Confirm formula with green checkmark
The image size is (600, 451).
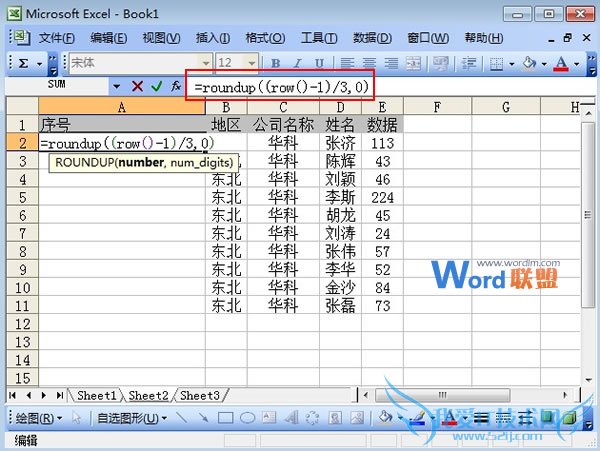157,86
